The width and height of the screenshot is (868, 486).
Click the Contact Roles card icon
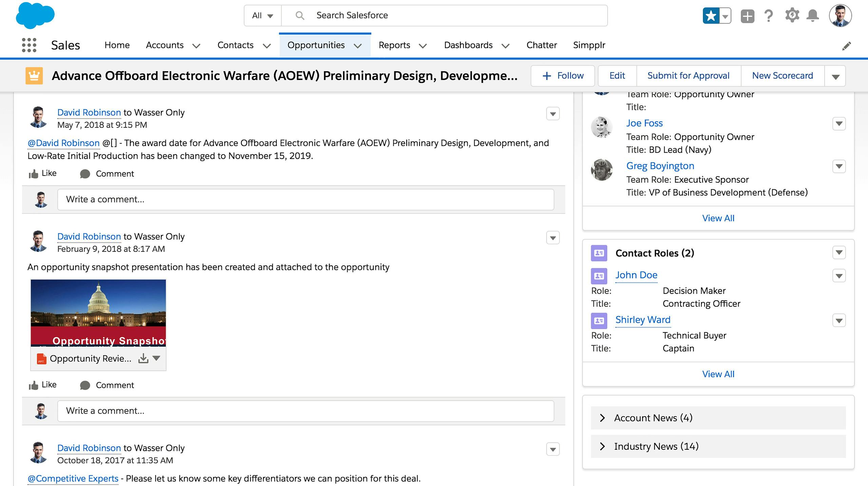point(599,253)
